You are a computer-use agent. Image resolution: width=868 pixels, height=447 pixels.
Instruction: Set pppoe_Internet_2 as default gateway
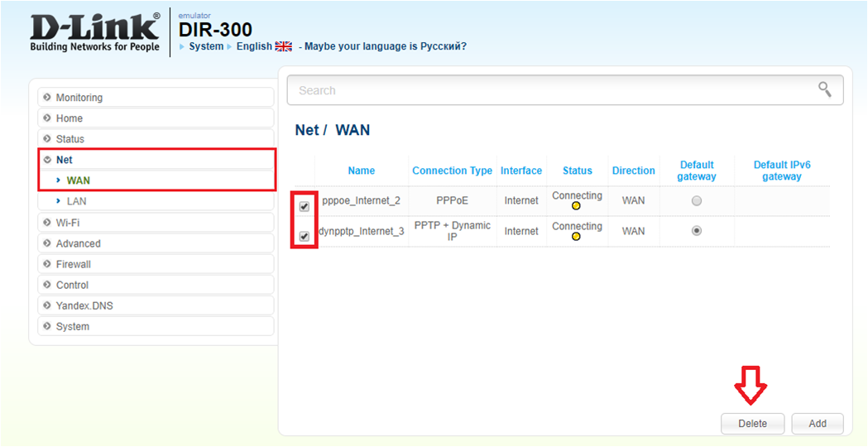[x=697, y=201]
